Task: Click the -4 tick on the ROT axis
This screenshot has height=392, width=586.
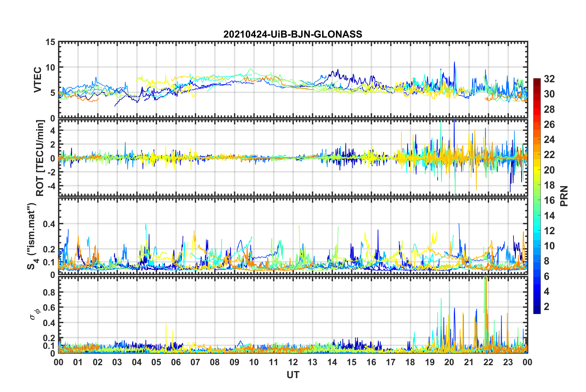Action: pos(51,186)
